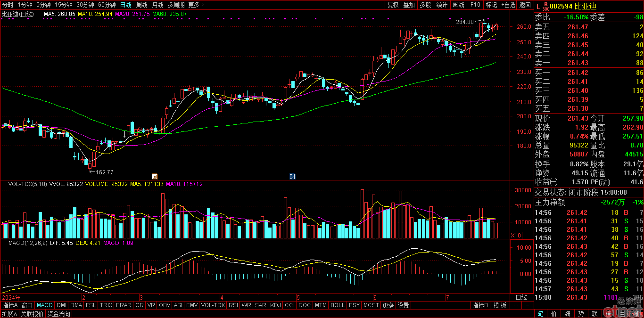The height and width of the screenshot is (318, 644).
Task: Select the VOL-TDX indicator tab
Action: pyautogui.click(x=213, y=305)
